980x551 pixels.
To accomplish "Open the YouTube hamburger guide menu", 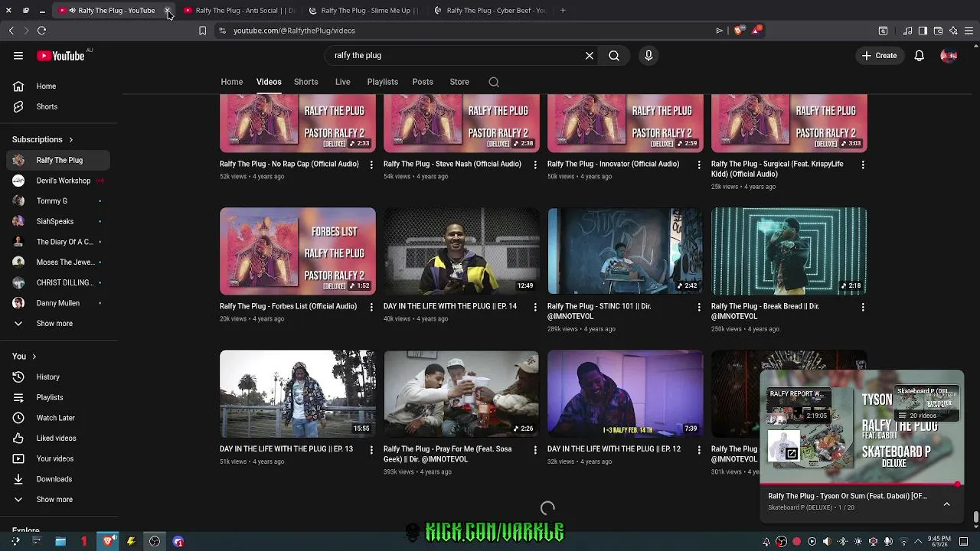I will pos(18,55).
